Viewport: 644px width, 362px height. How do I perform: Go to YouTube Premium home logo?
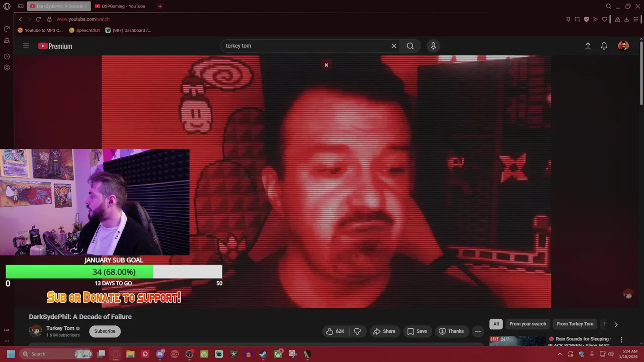[55, 46]
